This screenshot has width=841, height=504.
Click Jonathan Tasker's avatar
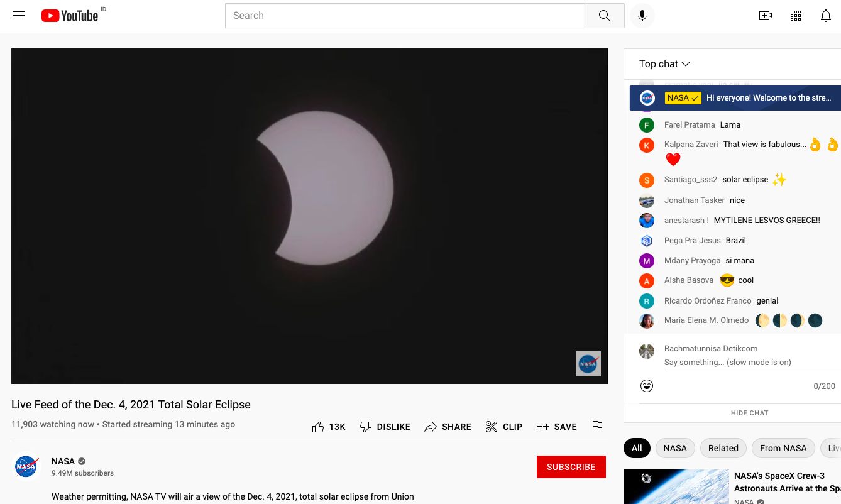[x=647, y=200]
